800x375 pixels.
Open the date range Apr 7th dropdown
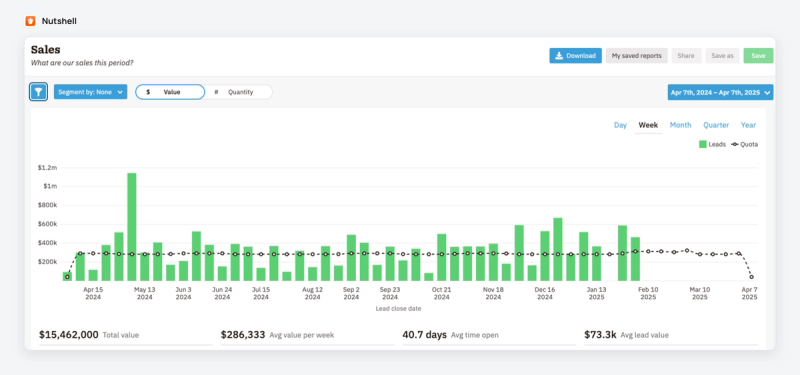click(720, 92)
